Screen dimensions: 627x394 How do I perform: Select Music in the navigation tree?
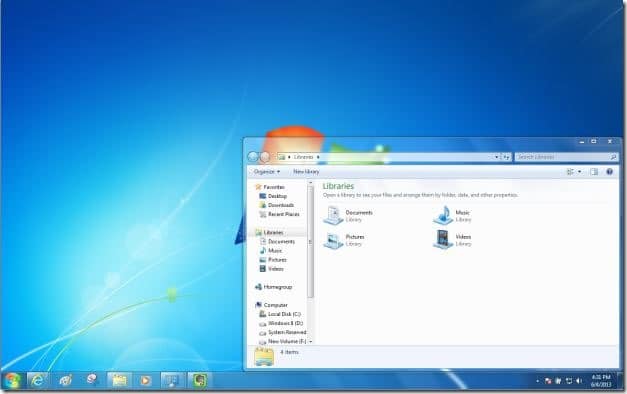pyautogui.click(x=275, y=251)
